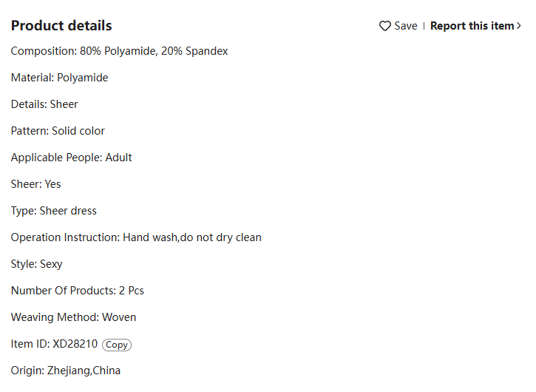
Task: Click the Material: Polyamide text
Action: coord(59,78)
